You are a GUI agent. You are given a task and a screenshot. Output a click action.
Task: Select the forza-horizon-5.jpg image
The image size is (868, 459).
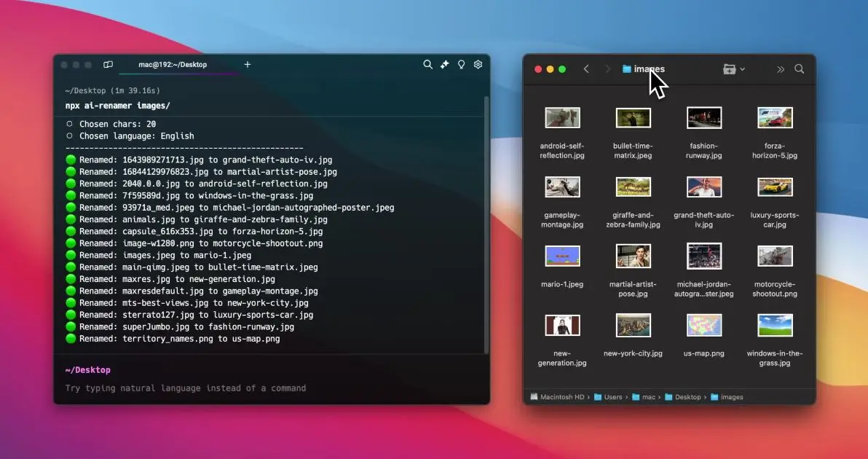tap(774, 117)
